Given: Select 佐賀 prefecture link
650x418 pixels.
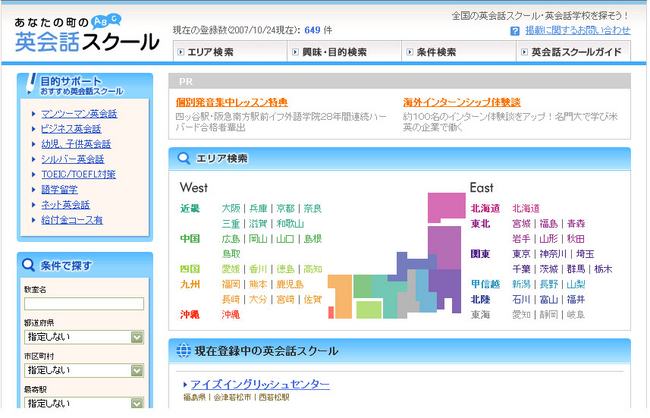Looking at the screenshot, I should [313, 299].
